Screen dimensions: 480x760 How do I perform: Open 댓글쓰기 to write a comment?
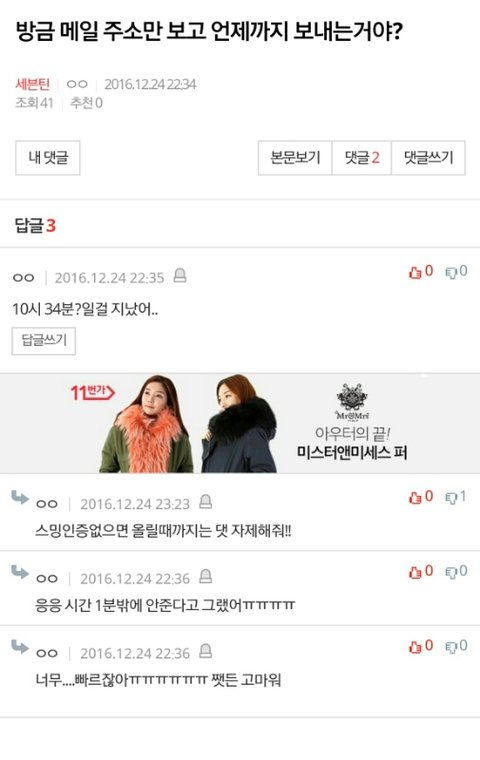coord(429,158)
